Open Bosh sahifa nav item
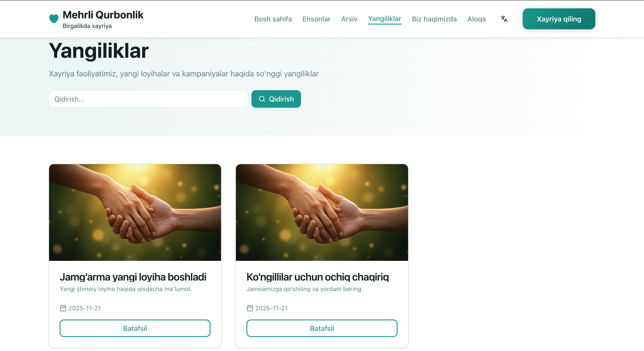644x351 pixels. coord(273,19)
